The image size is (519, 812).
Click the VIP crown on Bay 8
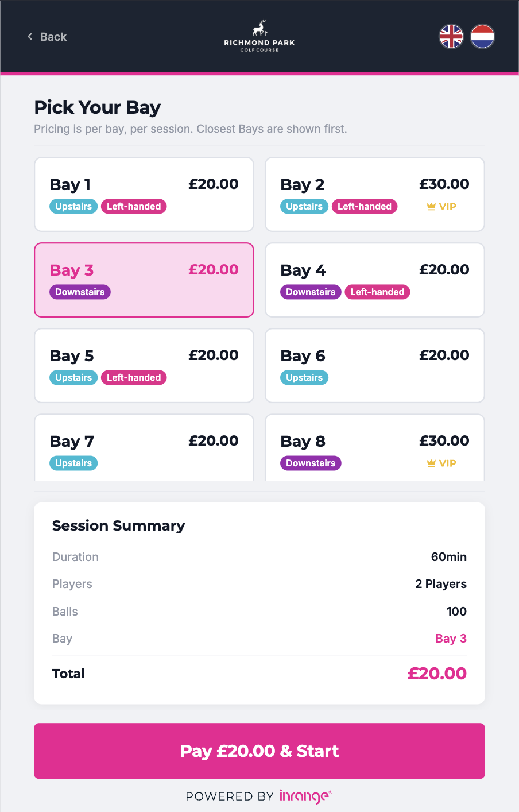coord(431,463)
